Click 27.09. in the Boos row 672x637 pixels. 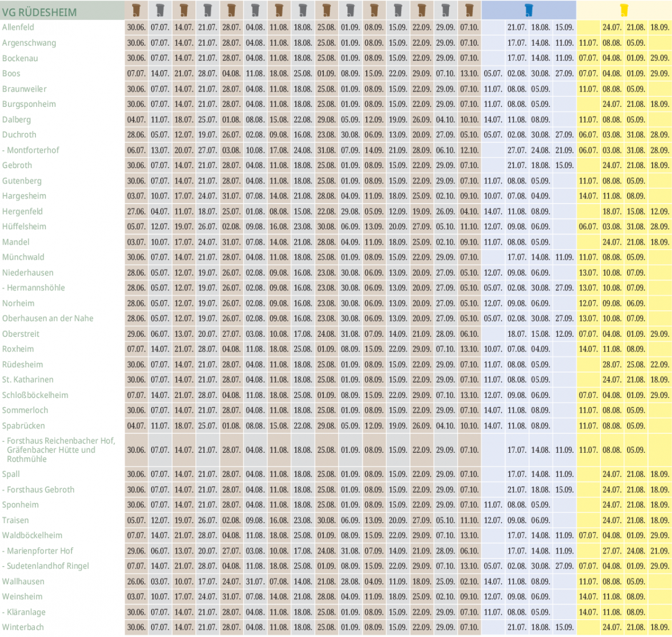pyautogui.click(x=565, y=73)
